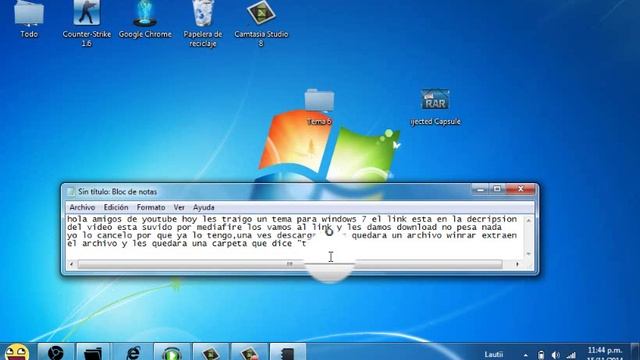This screenshot has height=360, width=640.
Task: Select the Tema 6 folder on desktop
Action: [x=319, y=107]
